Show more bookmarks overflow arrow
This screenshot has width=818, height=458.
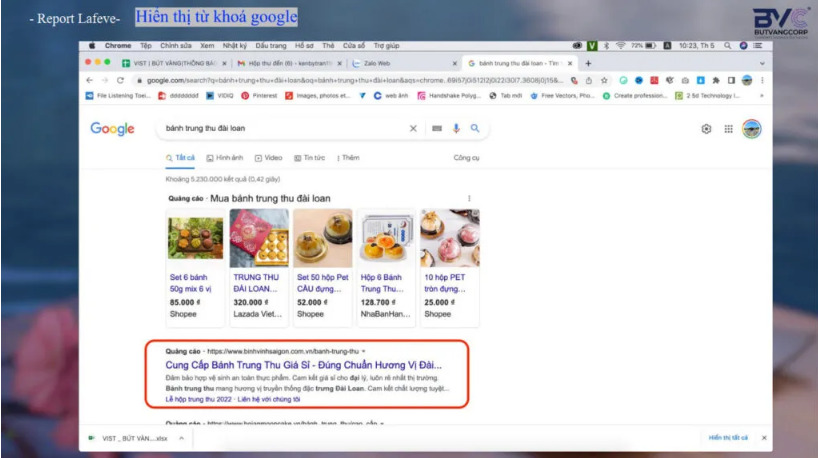click(762, 95)
